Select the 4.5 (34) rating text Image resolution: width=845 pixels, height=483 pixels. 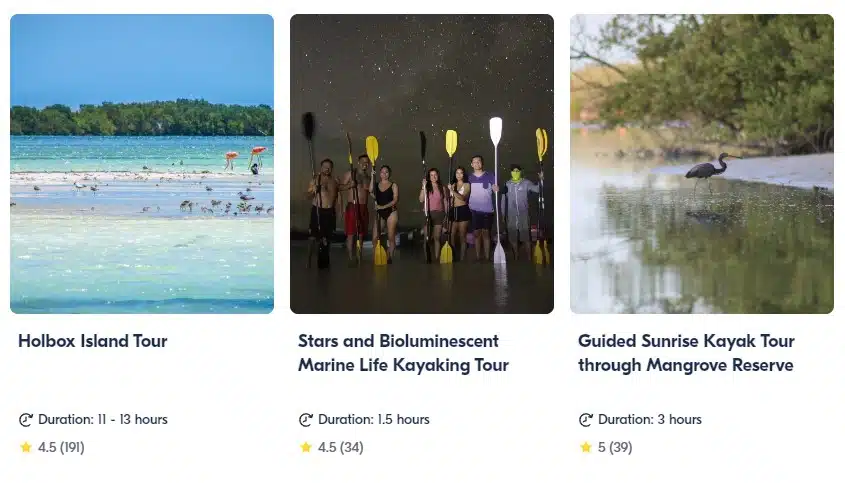coord(341,447)
